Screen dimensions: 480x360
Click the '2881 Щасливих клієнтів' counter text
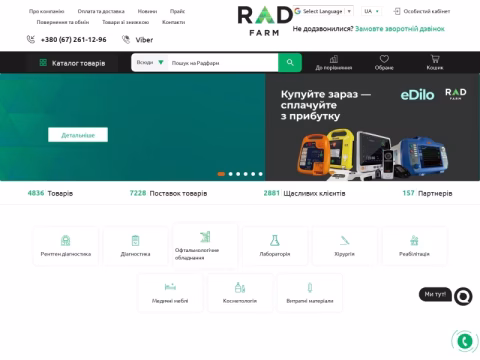pos(304,193)
